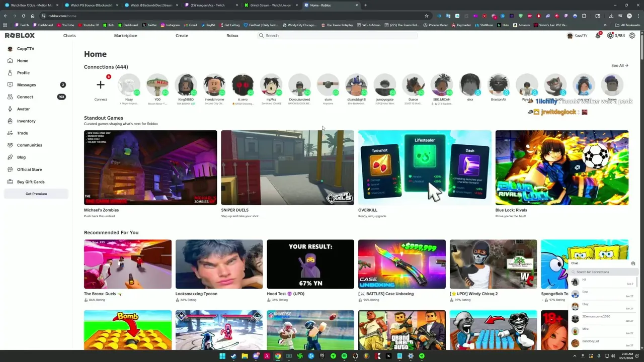Open Connect in the left sidebar
Viewport: 644px width, 362px height.
(25, 97)
